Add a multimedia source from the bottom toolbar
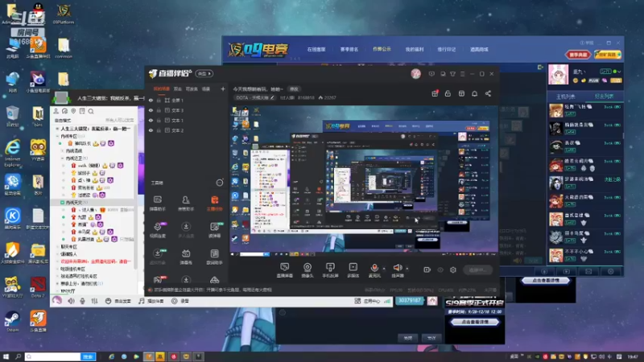Viewport: 644px width, 362px height. coord(353,270)
